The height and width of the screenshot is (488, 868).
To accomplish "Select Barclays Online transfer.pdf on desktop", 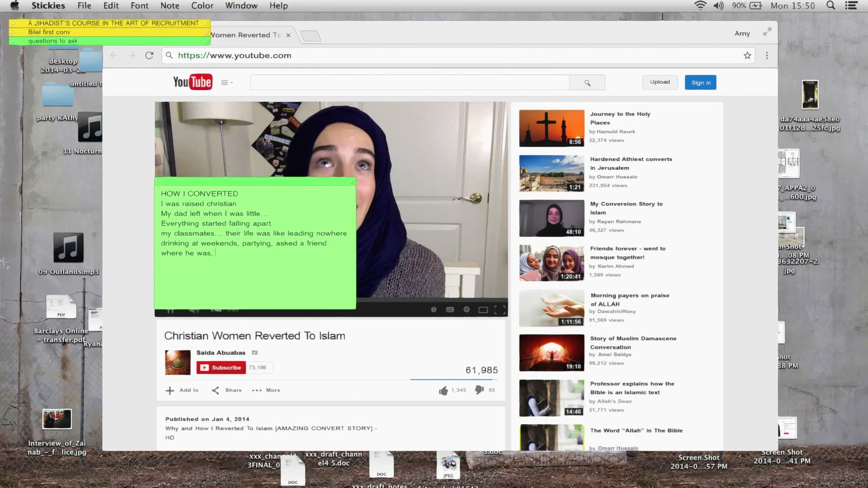I will click(x=61, y=318).
